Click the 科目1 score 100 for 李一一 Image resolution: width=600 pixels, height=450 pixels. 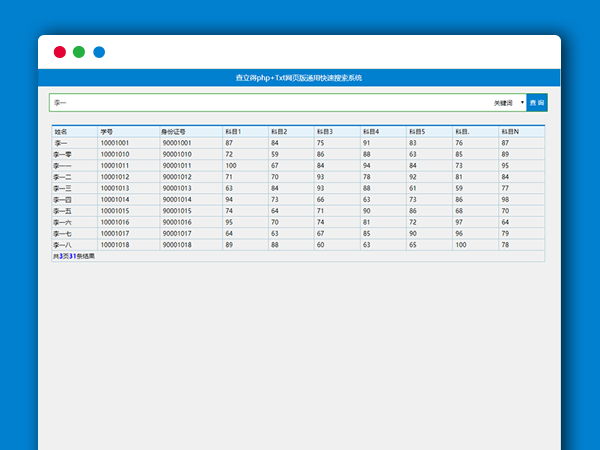[x=231, y=166]
